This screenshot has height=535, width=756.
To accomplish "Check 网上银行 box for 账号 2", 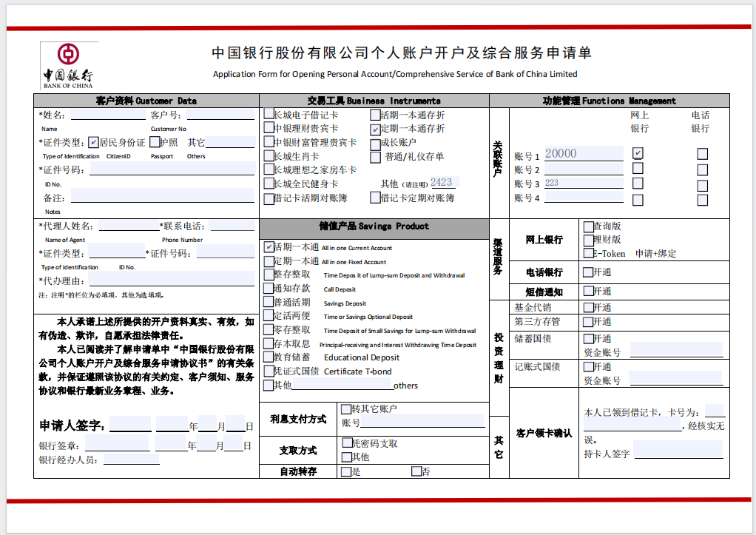I will (x=638, y=169).
